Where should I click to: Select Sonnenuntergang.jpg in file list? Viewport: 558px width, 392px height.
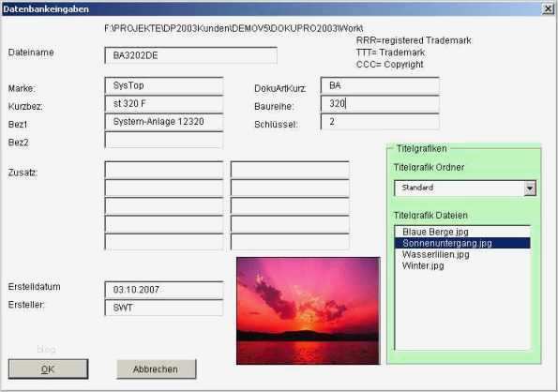462,243
